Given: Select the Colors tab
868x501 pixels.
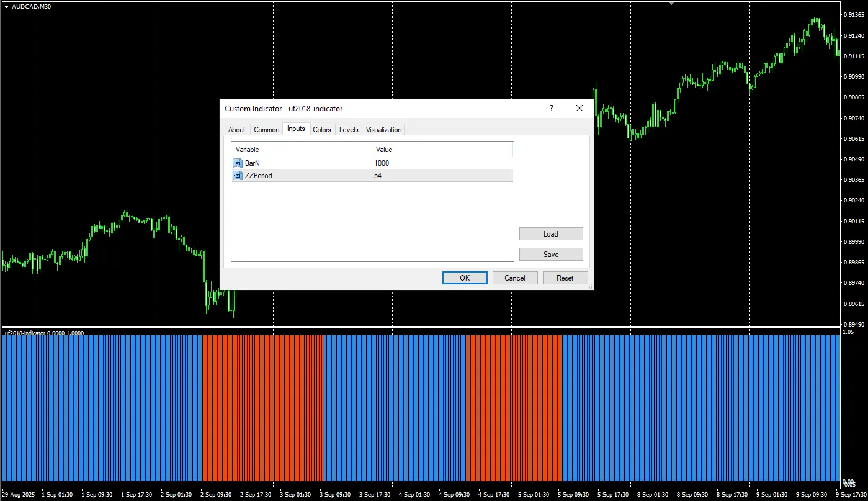Looking at the screenshot, I should pyautogui.click(x=322, y=130).
